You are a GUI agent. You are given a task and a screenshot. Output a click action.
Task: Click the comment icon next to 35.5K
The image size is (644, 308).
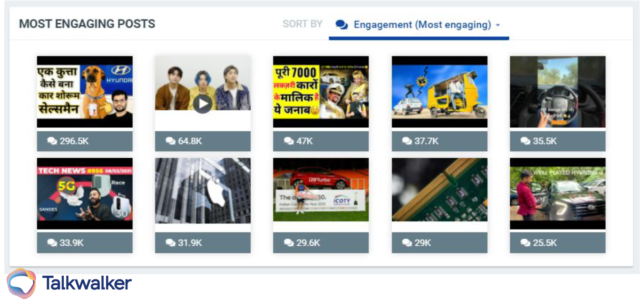click(x=525, y=141)
